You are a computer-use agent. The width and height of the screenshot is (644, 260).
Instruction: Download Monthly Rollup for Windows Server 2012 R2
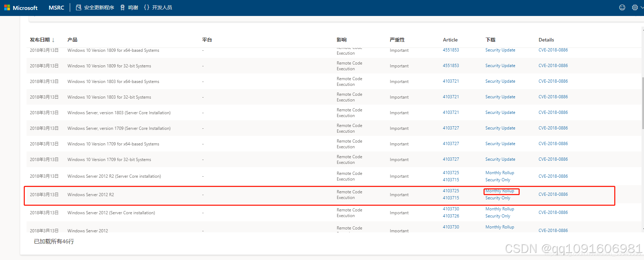coord(499,191)
